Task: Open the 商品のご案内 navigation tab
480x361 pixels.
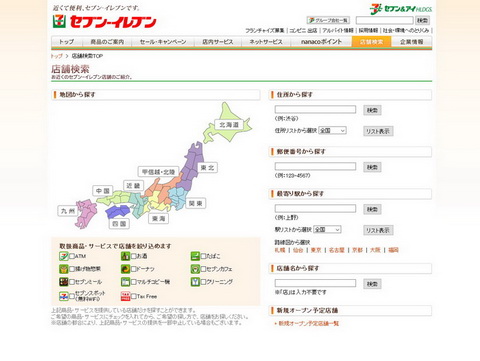Action: point(107,42)
